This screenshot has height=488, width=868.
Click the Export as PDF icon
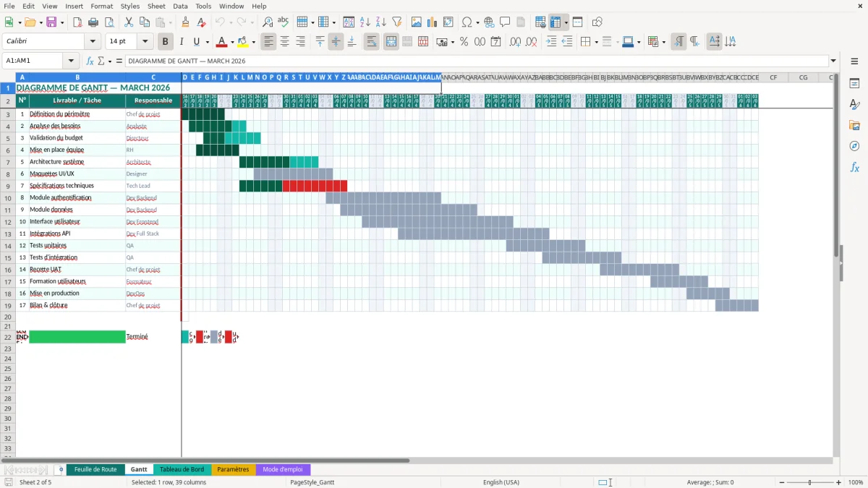pyautogui.click(x=77, y=22)
